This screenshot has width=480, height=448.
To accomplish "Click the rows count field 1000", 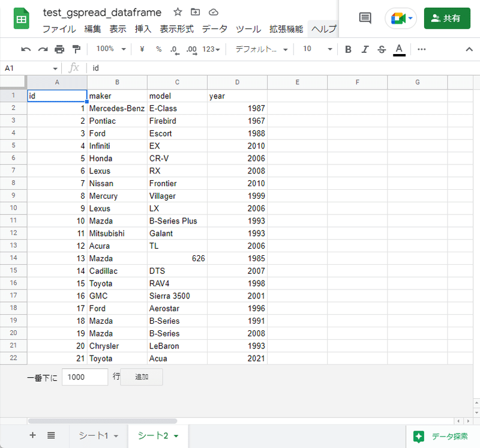I will click(x=85, y=377).
